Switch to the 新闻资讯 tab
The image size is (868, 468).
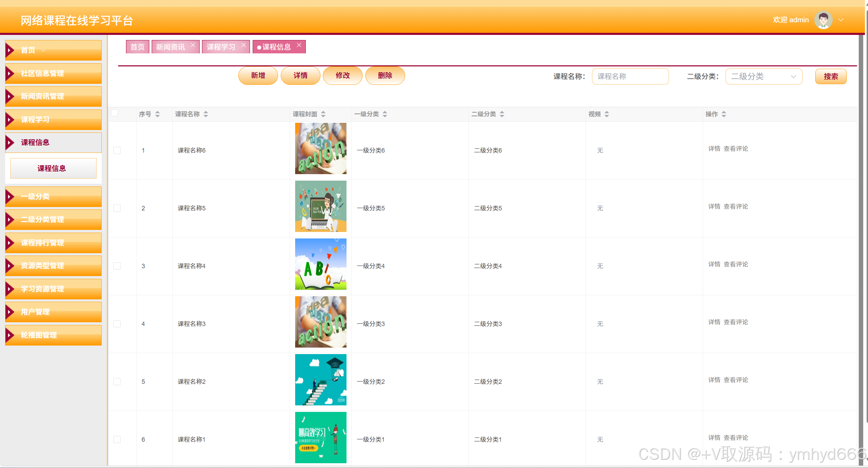tap(170, 47)
